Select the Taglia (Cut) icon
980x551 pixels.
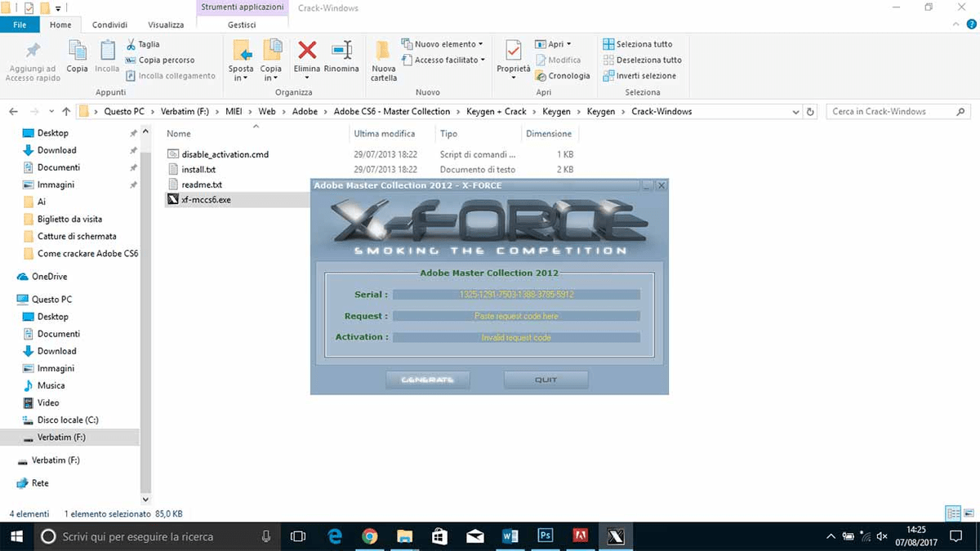click(133, 43)
